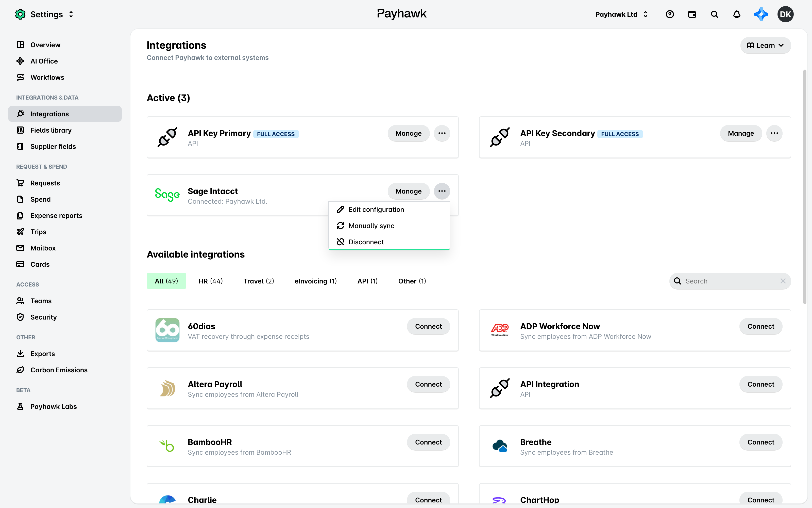Click the Breathe cloud logo

pyautogui.click(x=500, y=446)
